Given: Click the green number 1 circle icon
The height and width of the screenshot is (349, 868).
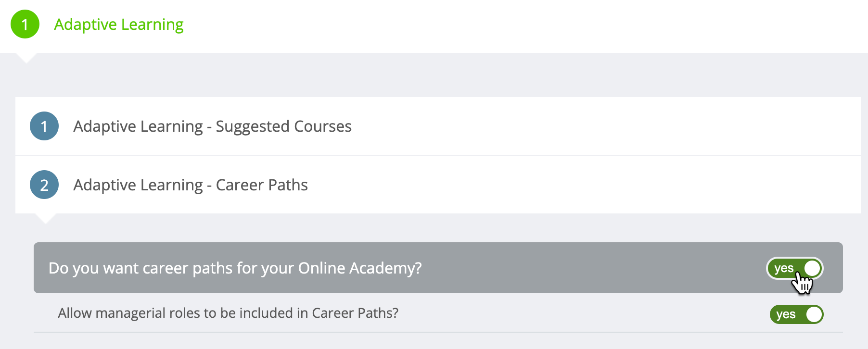Looking at the screenshot, I should pyautogui.click(x=25, y=24).
